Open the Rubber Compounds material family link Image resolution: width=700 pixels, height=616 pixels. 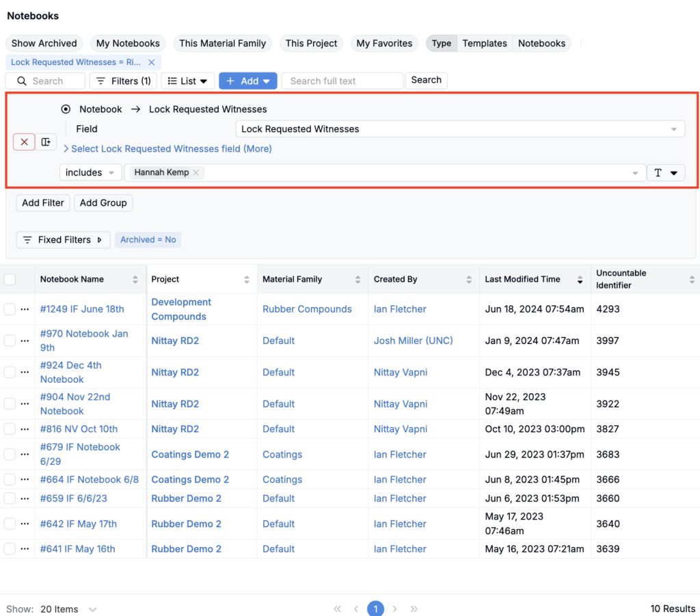(x=307, y=309)
